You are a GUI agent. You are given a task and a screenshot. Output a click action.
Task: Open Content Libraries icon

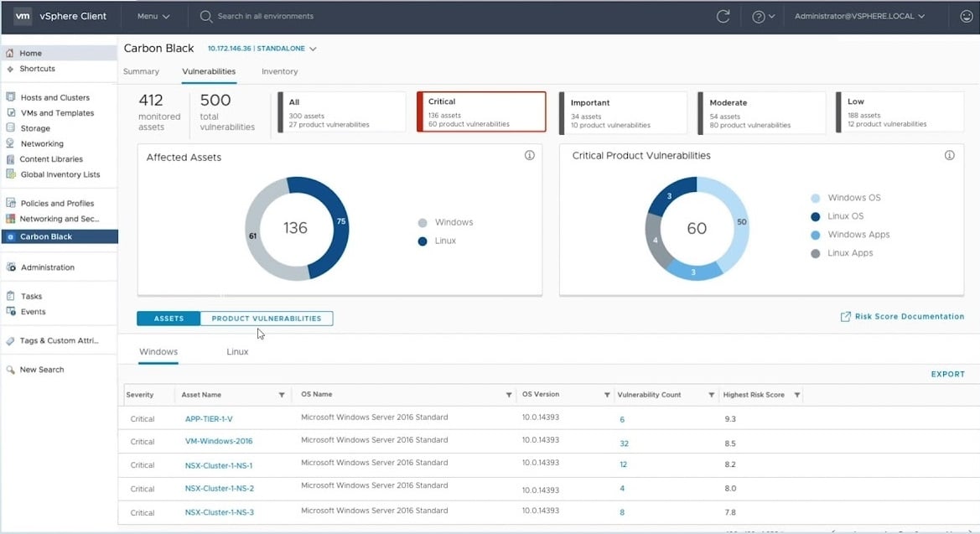(x=11, y=158)
